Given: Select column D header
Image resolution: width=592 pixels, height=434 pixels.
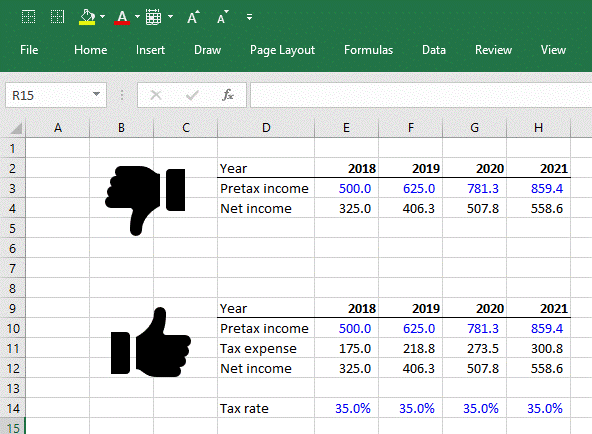Looking at the screenshot, I should (266, 128).
